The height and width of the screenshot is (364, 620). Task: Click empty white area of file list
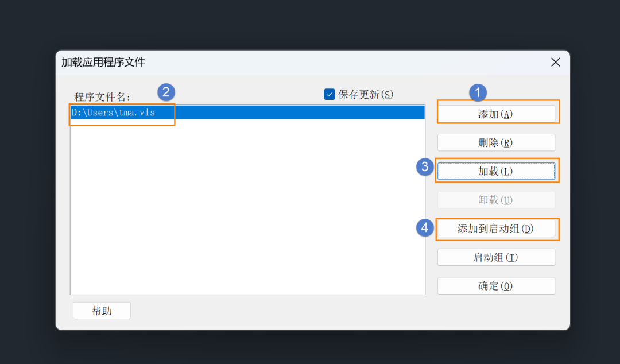coord(247,207)
